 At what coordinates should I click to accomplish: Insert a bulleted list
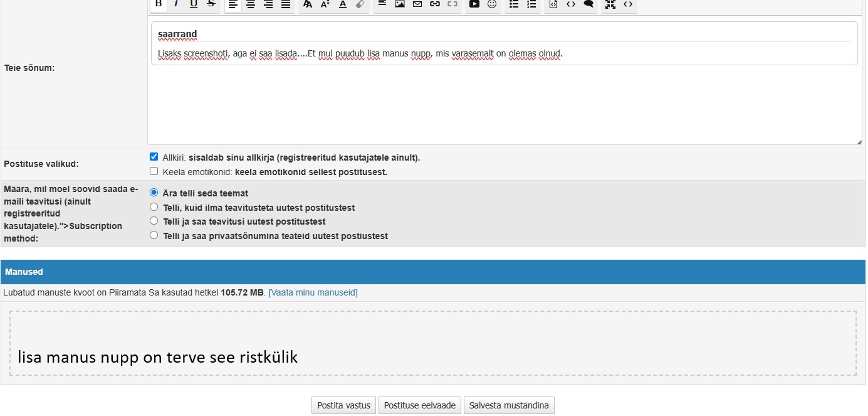[x=514, y=4]
